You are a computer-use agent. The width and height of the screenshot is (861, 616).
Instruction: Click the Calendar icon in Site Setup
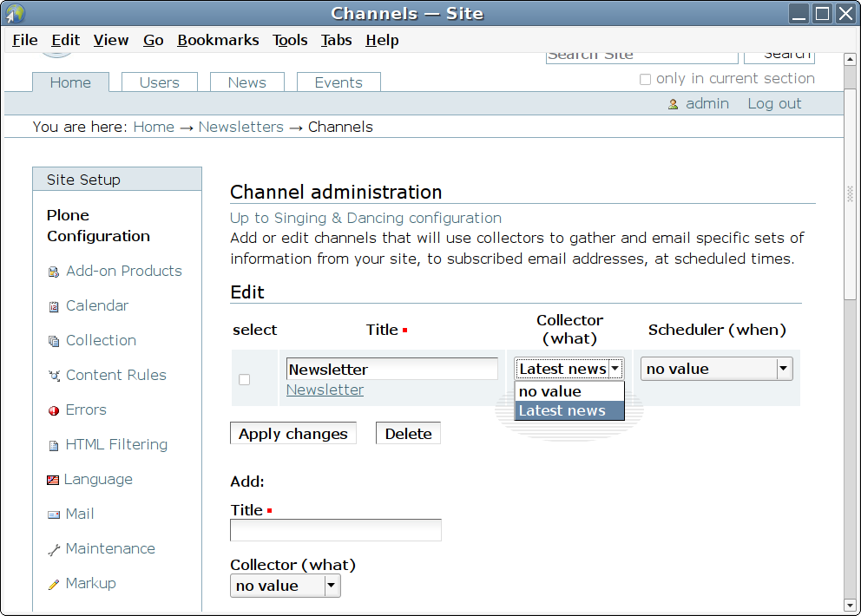coord(54,306)
